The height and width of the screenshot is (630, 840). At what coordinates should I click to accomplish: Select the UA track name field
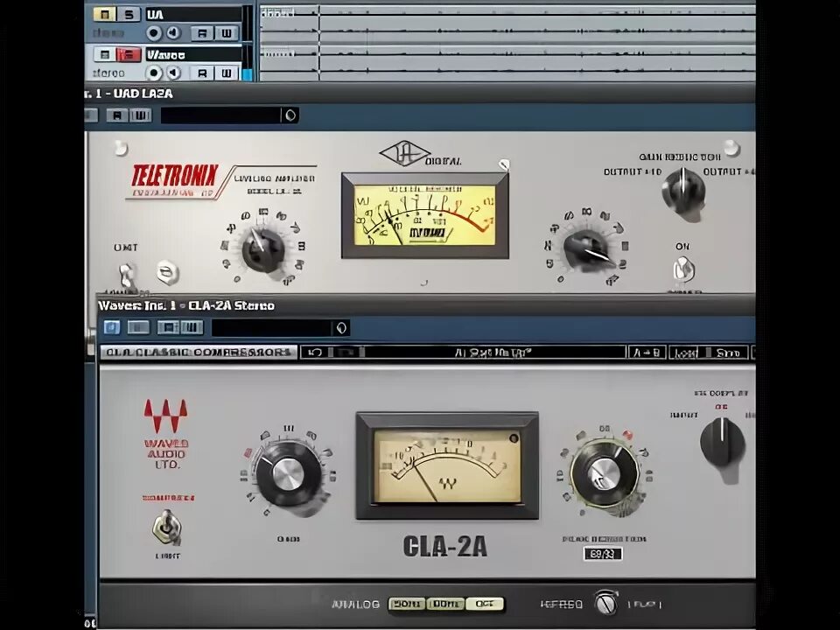click(192, 15)
